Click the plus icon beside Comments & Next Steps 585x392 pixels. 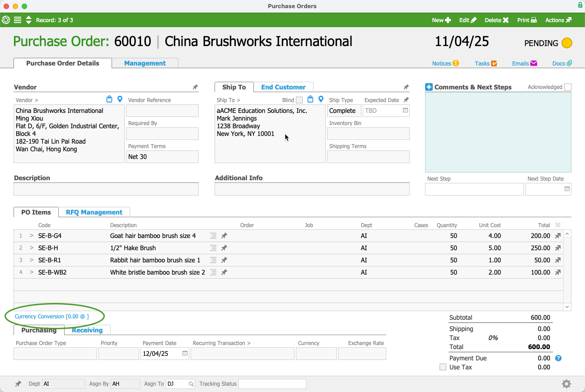pyautogui.click(x=429, y=87)
